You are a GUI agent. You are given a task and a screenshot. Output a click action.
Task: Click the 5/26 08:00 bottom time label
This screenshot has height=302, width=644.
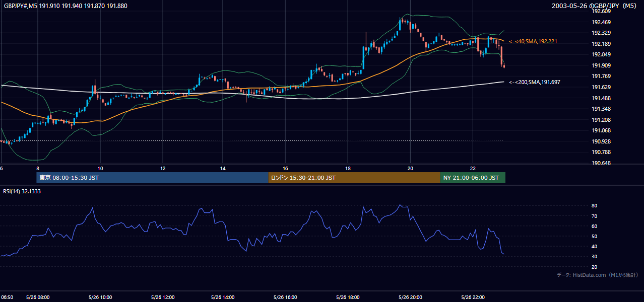point(38,297)
